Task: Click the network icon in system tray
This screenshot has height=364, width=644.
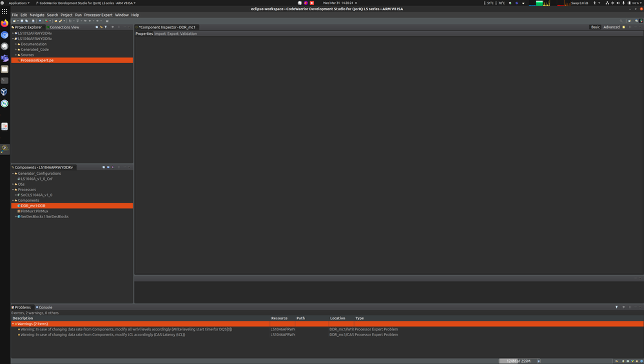Action: click(x=607, y=3)
